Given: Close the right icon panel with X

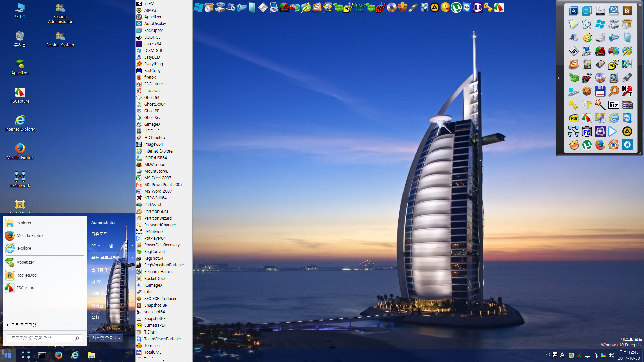Looking at the screenshot, I should pos(640,5).
